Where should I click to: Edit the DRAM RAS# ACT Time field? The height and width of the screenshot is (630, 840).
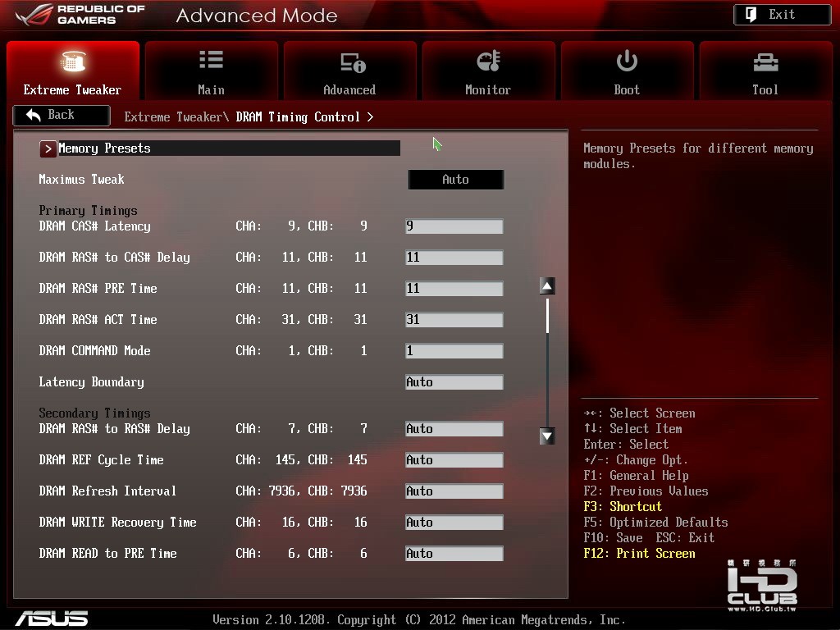pos(454,320)
